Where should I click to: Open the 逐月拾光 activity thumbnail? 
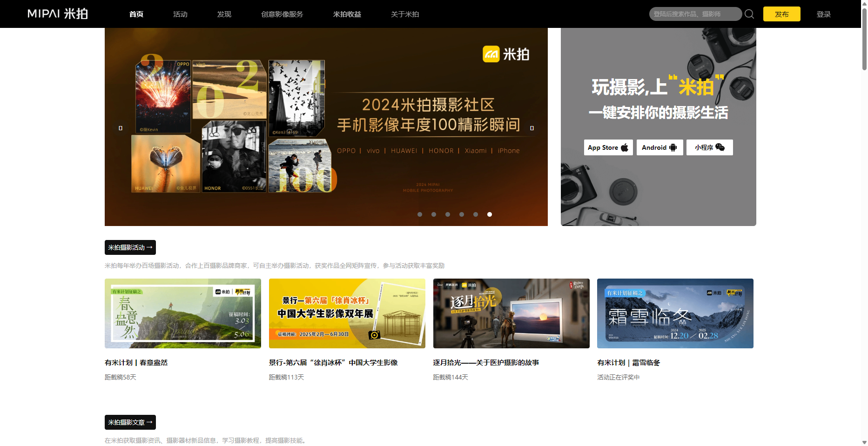click(511, 313)
